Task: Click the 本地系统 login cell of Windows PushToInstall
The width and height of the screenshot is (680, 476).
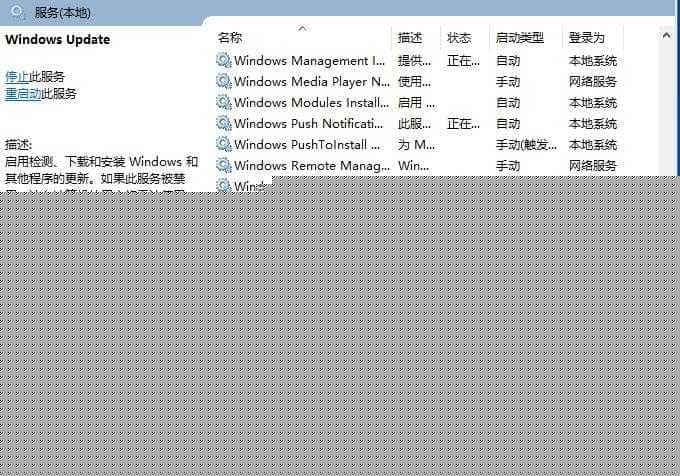Action: coord(592,144)
